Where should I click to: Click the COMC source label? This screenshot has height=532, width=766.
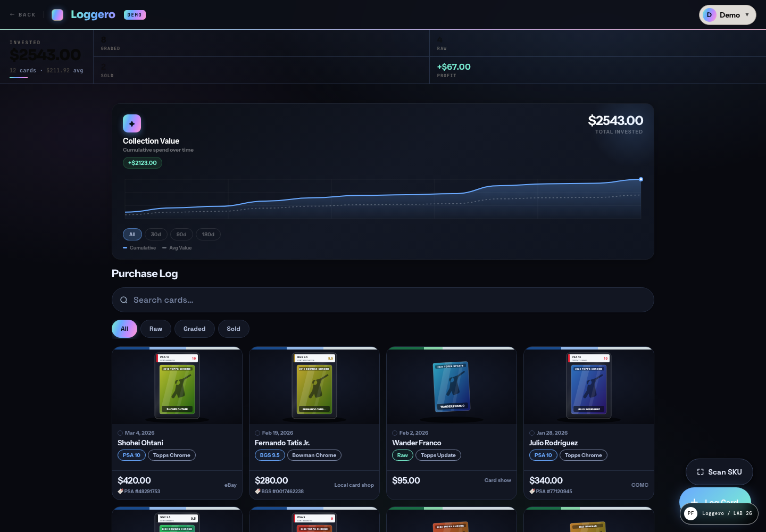point(640,485)
